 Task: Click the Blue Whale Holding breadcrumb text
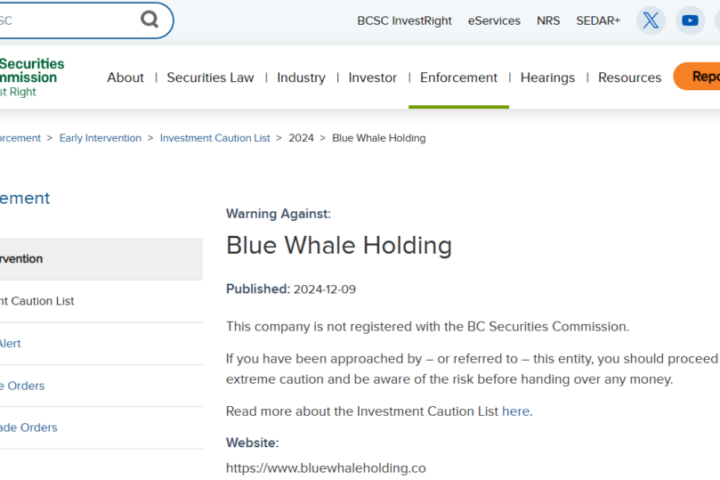coord(379,138)
